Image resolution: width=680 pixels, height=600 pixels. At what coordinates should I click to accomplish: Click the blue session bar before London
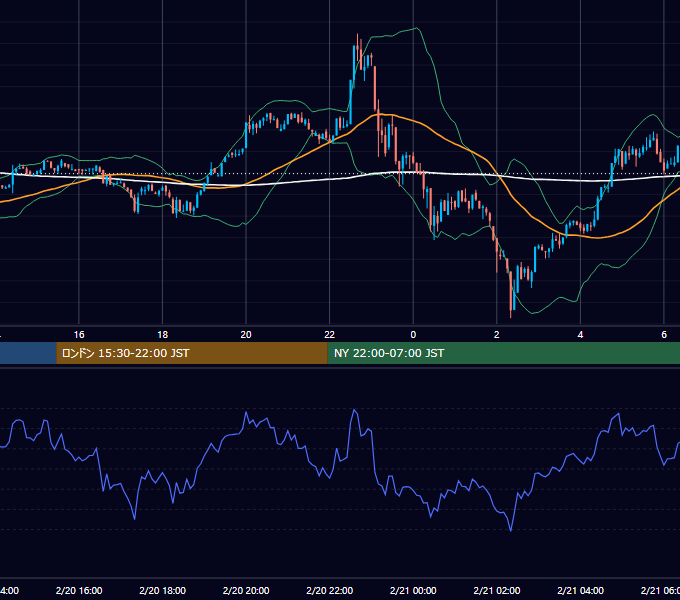coord(28,353)
